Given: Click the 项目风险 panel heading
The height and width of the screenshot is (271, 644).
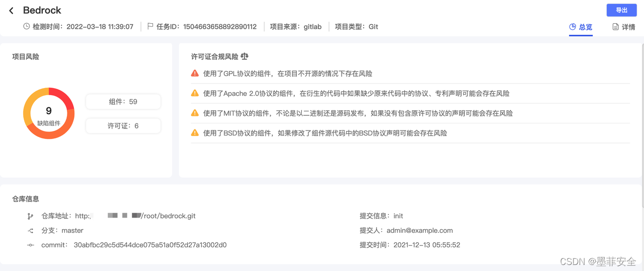Looking at the screenshot, I should [26, 56].
